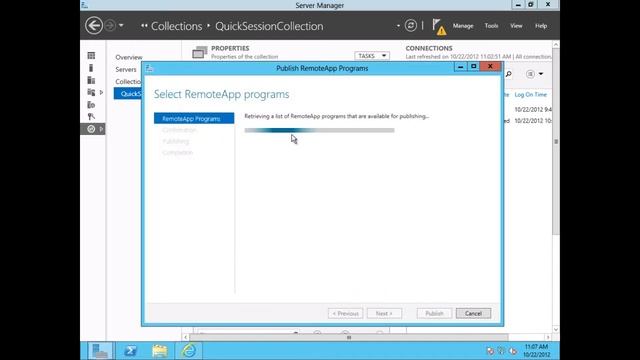Screen dimensions: 640x360
Task: Launch PowerShell from the taskbar
Action: (130, 351)
